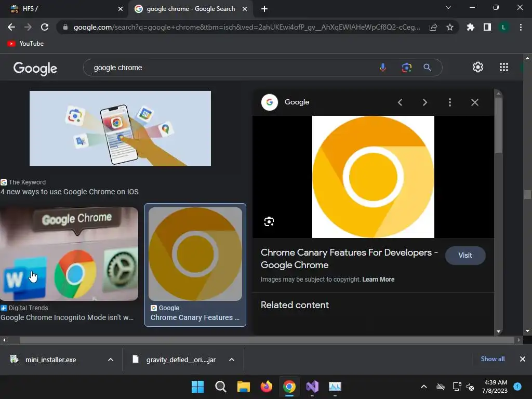The height and width of the screenshot is (399, 532).
Task: Click the preview panel vertical scrollbar
Action: pos(498,126)
